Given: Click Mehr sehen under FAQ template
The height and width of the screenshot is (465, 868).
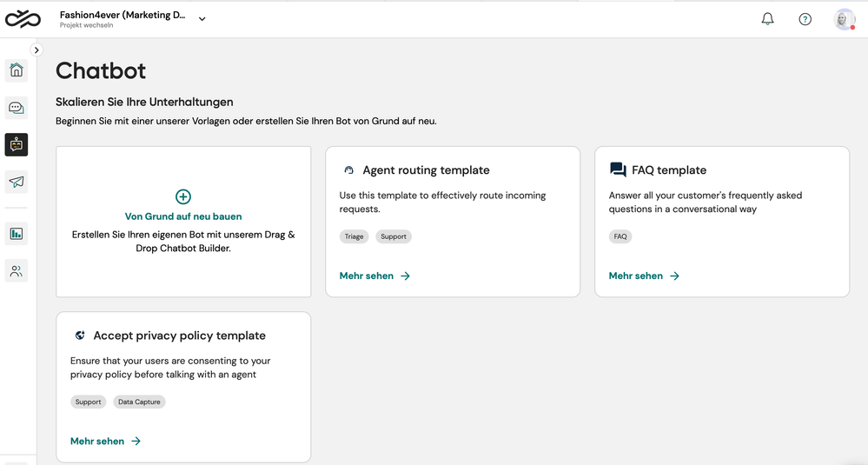Looking at the screenshot, I should click(644, 276).
